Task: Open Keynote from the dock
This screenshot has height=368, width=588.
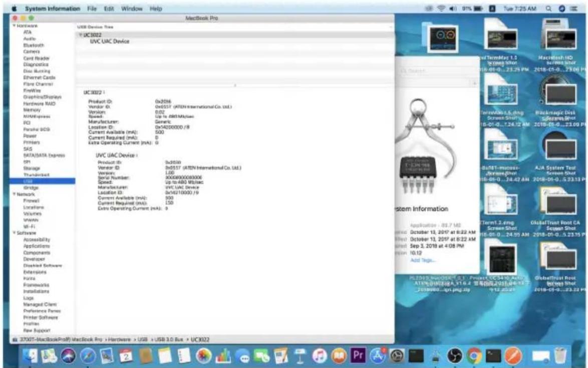Action: click(x=300, y=355)
